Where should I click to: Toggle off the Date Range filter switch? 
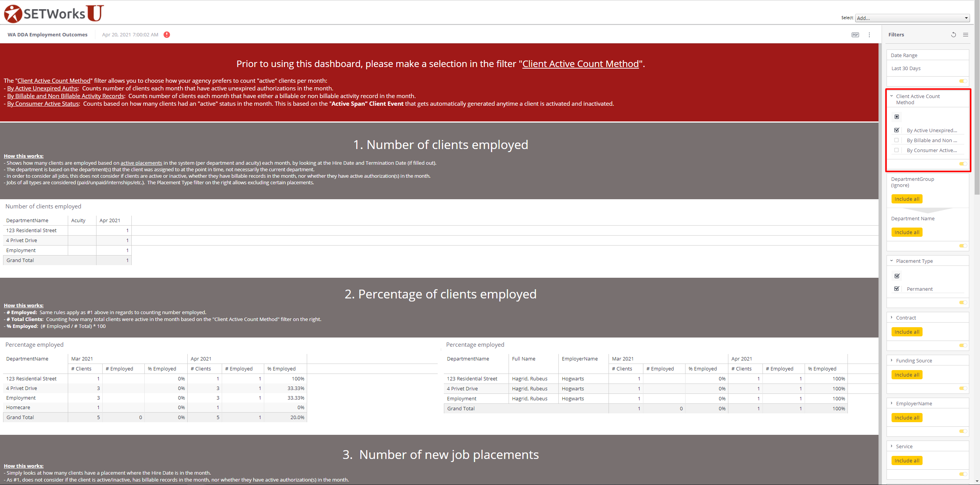963,81
